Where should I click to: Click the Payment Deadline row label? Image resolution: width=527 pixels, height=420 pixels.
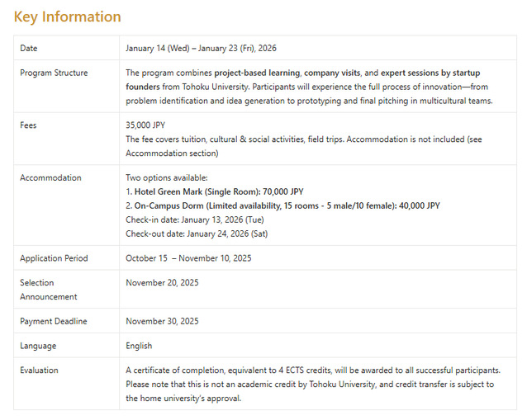click(x=53, y=321)
